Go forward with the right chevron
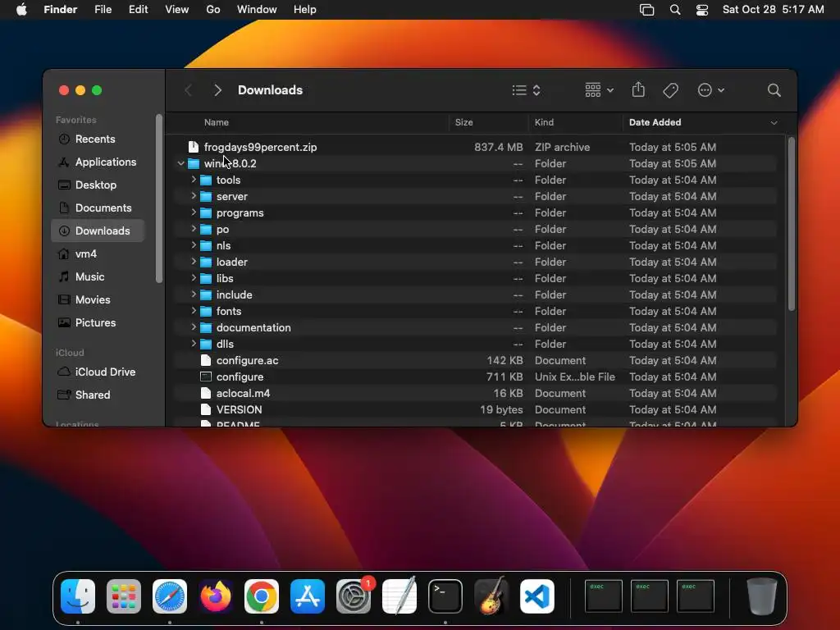 [217, 90]
